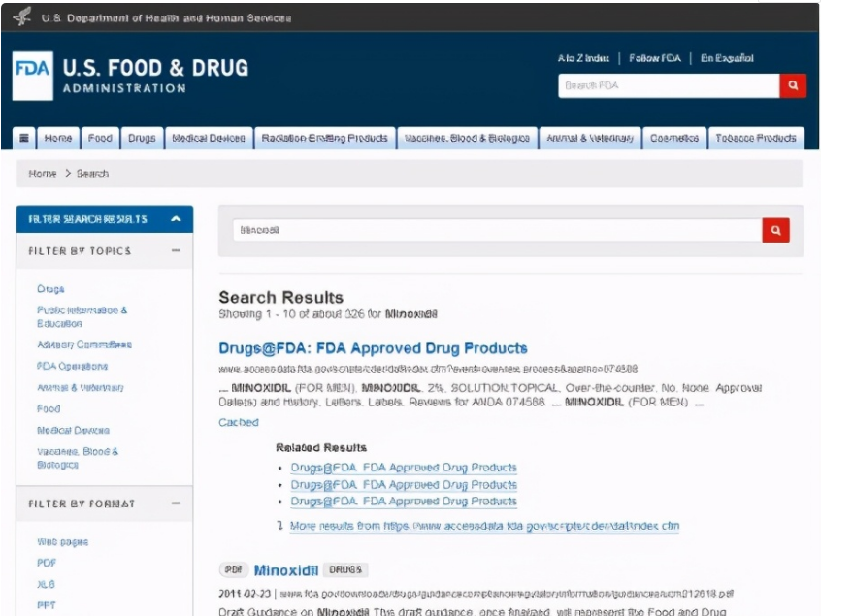Go to Home in the breadcrumb
The width and height of the screenshot is (853, 616).
(43, 174)
